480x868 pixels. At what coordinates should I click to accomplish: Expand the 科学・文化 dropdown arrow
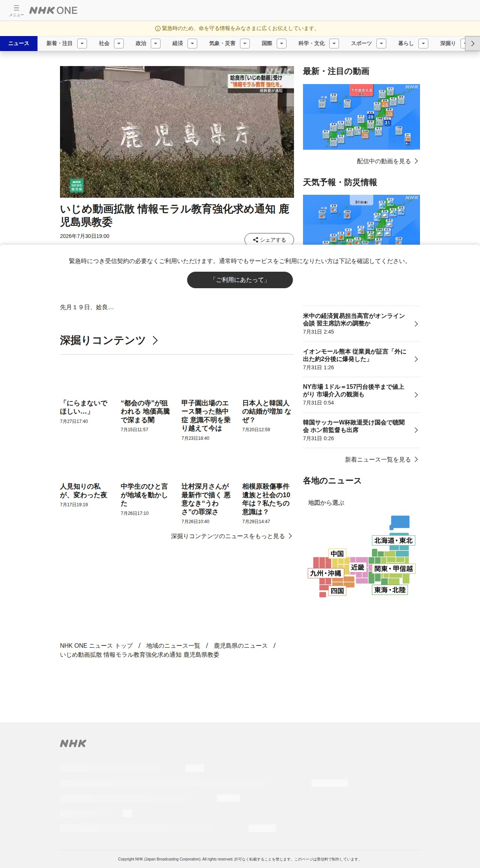334,44
